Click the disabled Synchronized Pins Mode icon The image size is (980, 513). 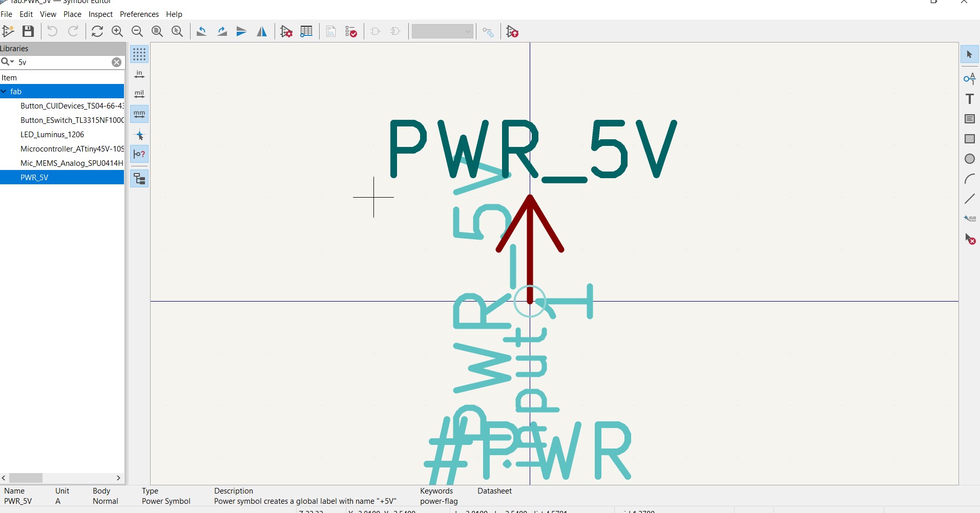pyautogui.click(x=488, y=32)
